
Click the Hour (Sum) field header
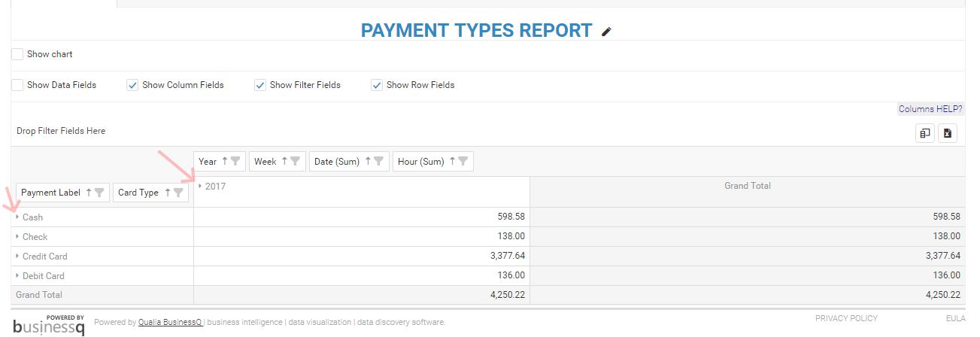click(x=433, y=161)
